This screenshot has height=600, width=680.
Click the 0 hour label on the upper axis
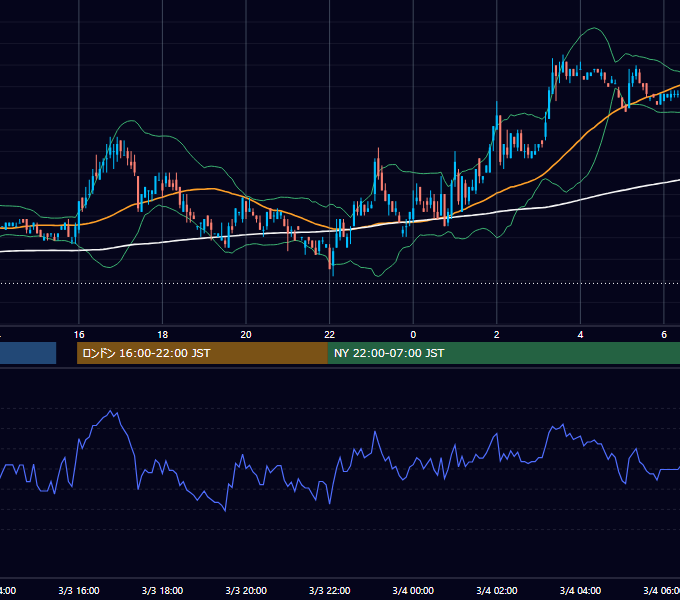[x=413, y=334]
